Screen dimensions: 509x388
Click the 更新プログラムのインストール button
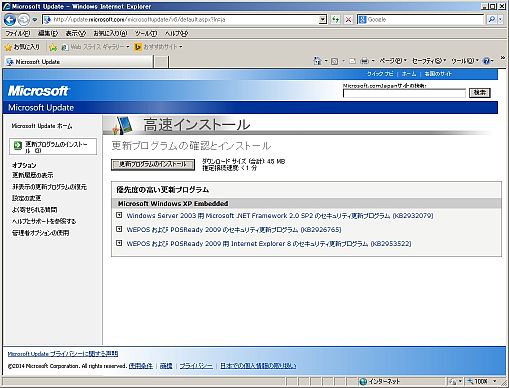pos(153,165)
